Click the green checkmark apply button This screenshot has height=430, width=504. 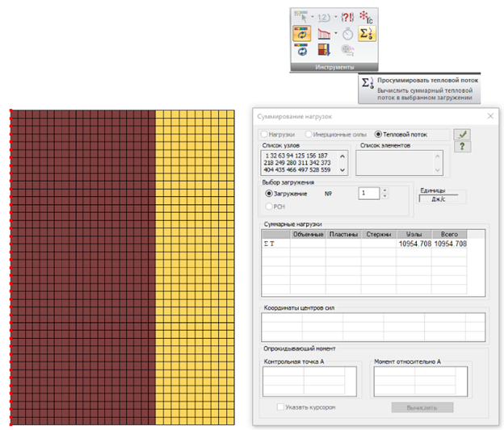pyautogui.click(x=463, y=135)
